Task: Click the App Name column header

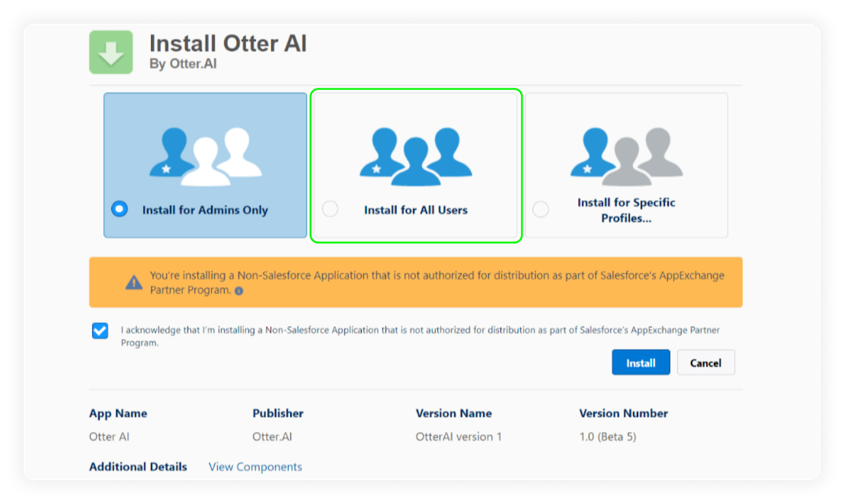Action: pyautogui.click(x=118, y=413)
